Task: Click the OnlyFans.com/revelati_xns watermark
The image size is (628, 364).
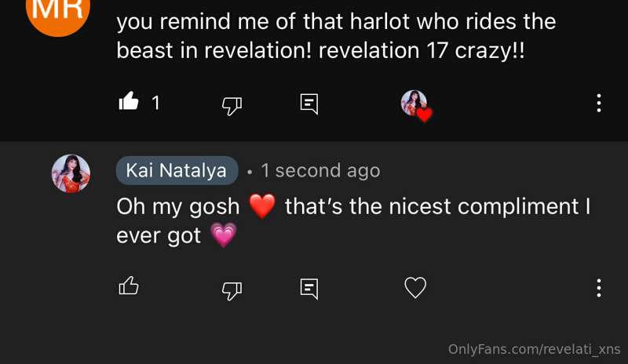Action: pyautogui.click(x=534, y=349)
